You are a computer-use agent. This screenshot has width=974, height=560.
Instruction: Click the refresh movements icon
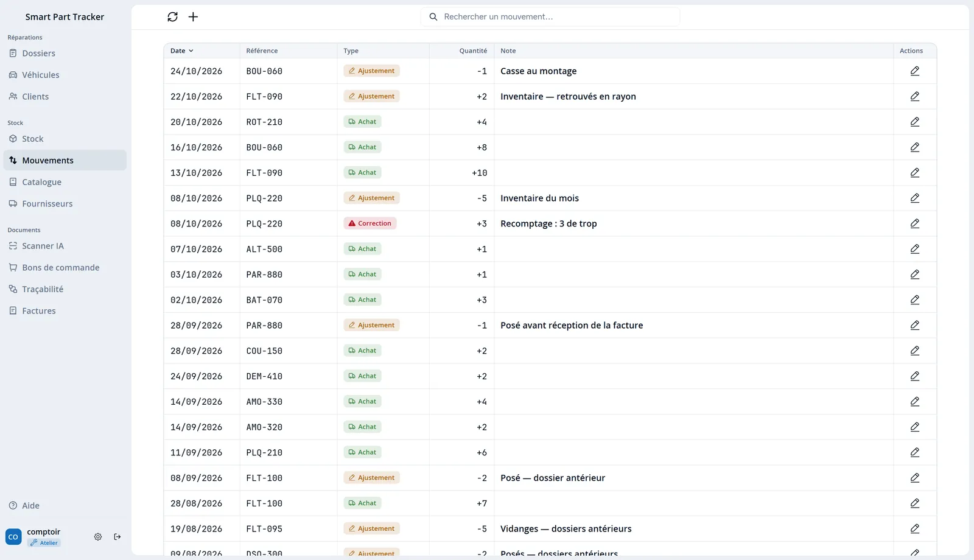pos(173,17)
